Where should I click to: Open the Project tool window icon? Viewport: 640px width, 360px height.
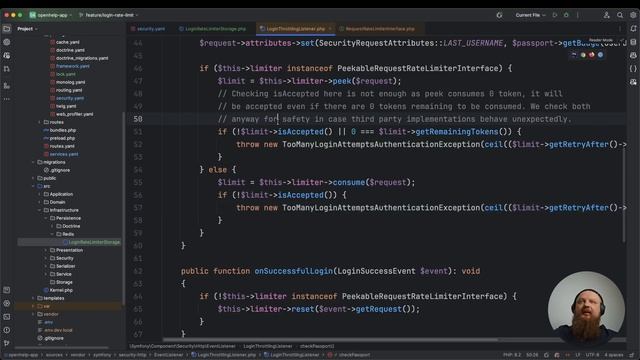7,29
